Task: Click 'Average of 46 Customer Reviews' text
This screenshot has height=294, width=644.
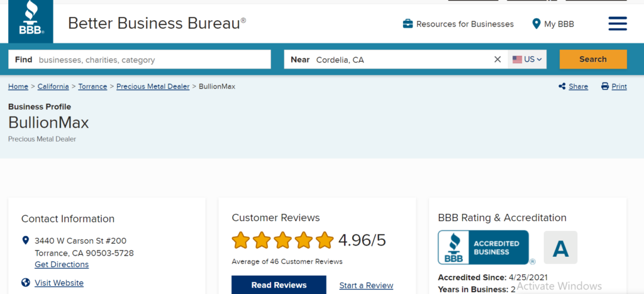Action: (287, 261)
